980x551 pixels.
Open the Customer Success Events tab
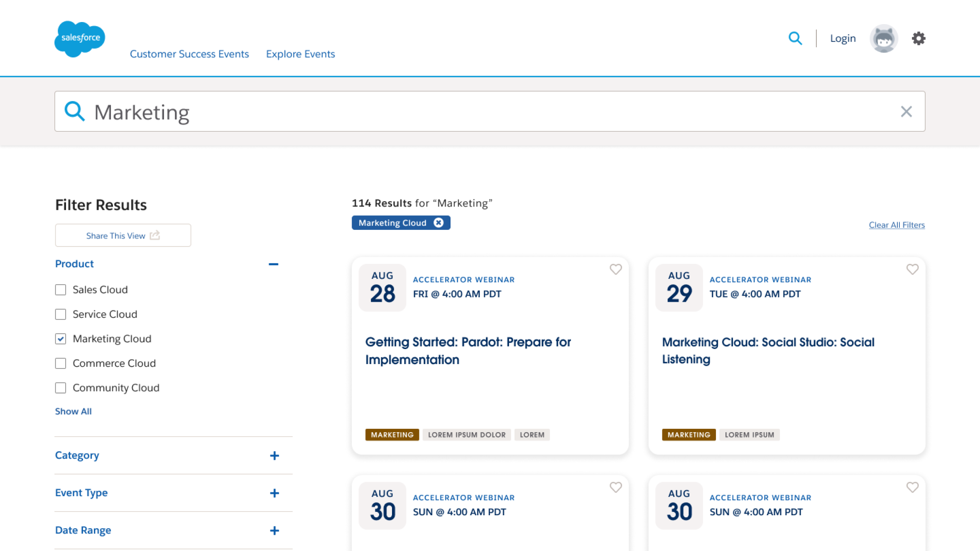(189, 54)
